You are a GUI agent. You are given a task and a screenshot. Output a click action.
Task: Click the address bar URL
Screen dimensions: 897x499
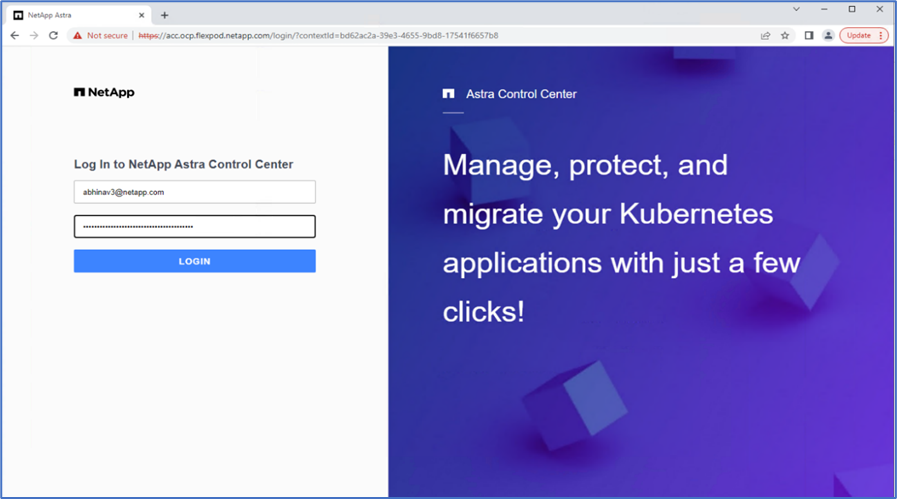point(318,35)
